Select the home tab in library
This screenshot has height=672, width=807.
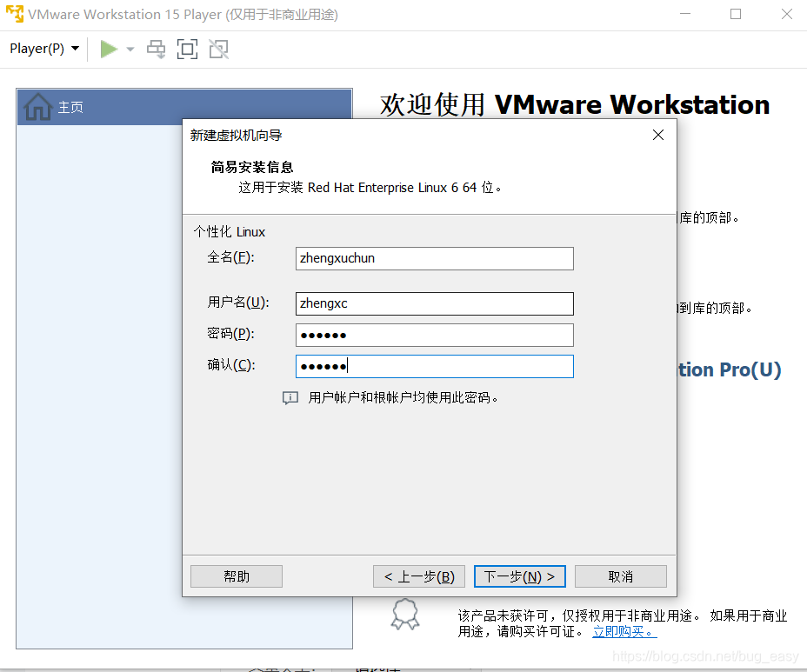(x=184, y=107)
